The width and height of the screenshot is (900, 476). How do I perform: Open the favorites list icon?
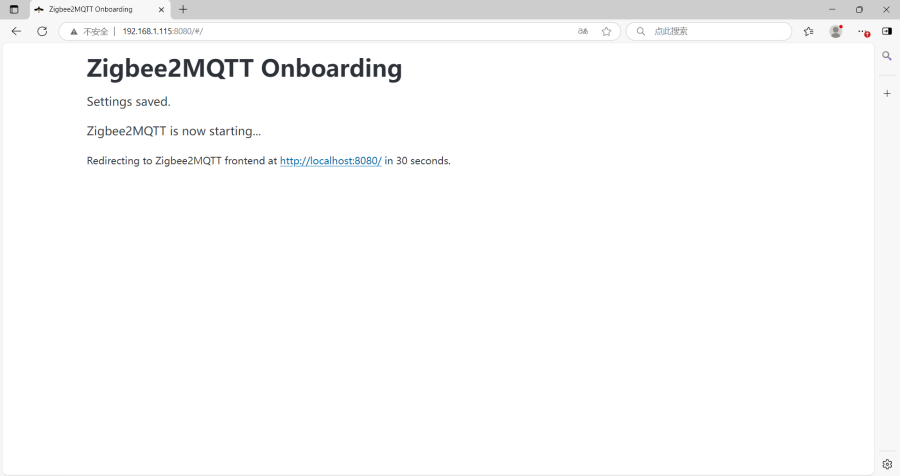(x=809, y=32)
